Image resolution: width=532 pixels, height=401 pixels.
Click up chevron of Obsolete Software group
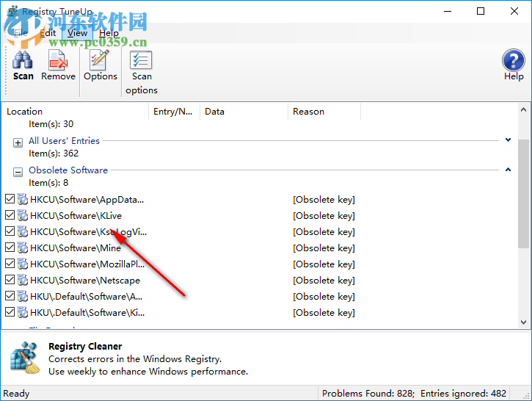click(508, 170)
